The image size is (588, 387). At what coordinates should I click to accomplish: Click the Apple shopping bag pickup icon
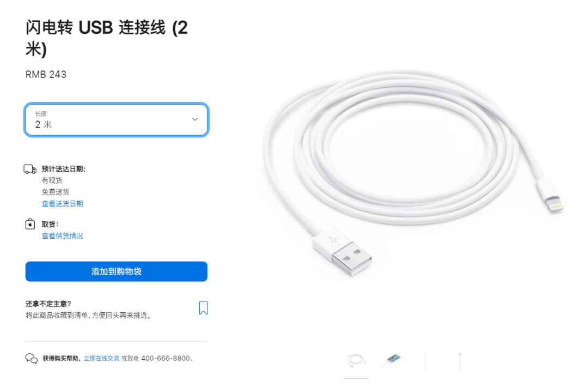(30, 224)
